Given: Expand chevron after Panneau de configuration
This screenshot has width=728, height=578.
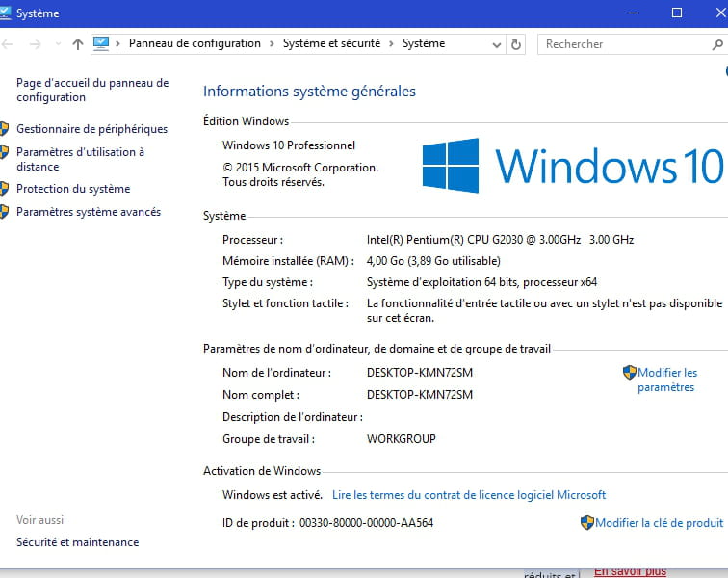Looking at the screenshot, I should pyautogui.click(x=273, y=43).
